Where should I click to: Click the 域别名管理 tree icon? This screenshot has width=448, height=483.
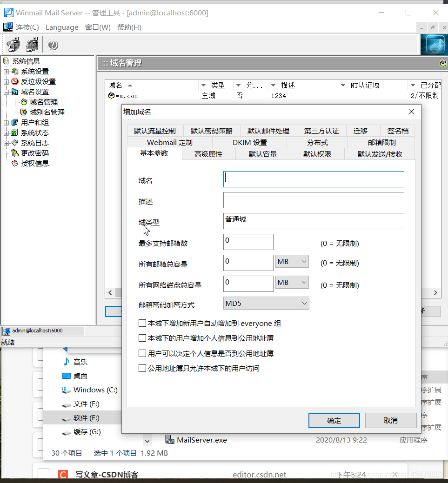click(24, 112)
